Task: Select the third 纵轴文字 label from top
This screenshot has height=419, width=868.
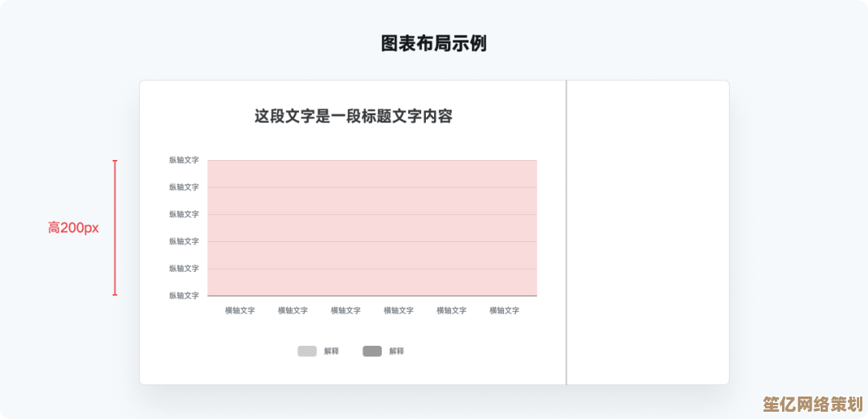Action: click(x=184, y=215)
